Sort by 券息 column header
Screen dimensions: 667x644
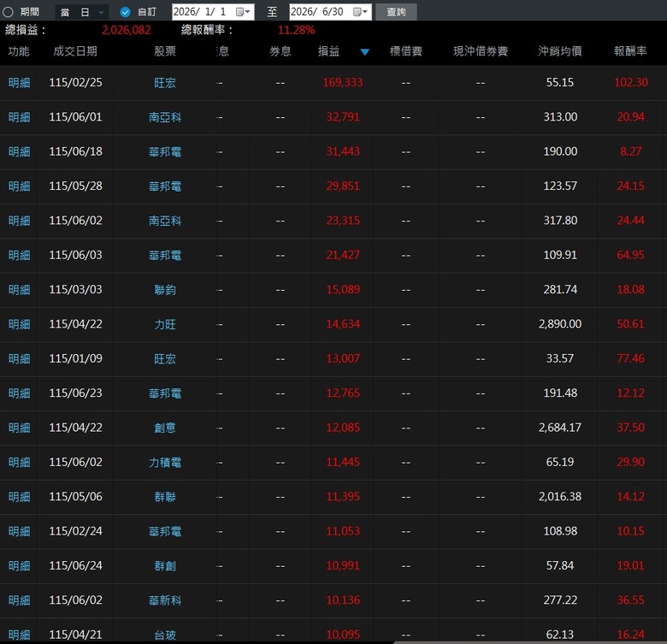280,51
